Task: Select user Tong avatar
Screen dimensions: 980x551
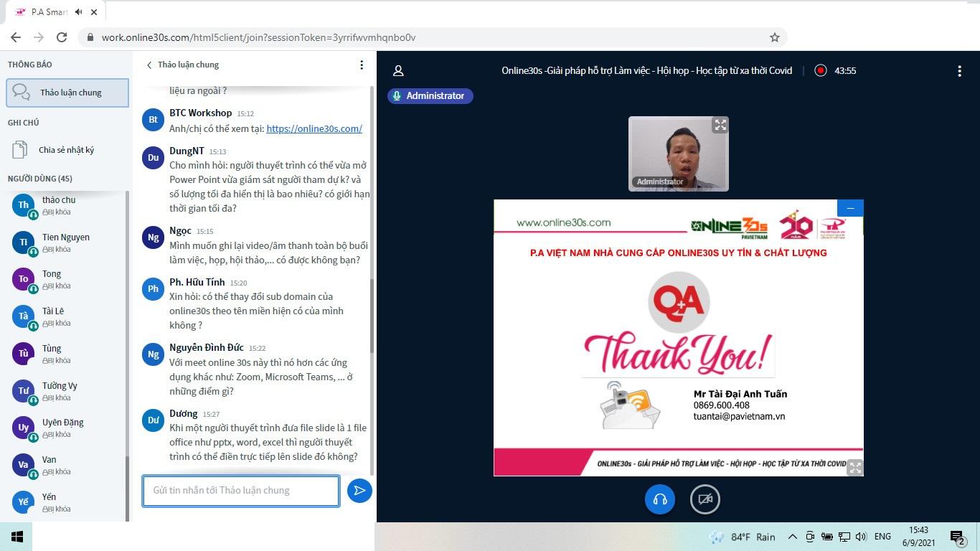Action: [x=24, y=279]
